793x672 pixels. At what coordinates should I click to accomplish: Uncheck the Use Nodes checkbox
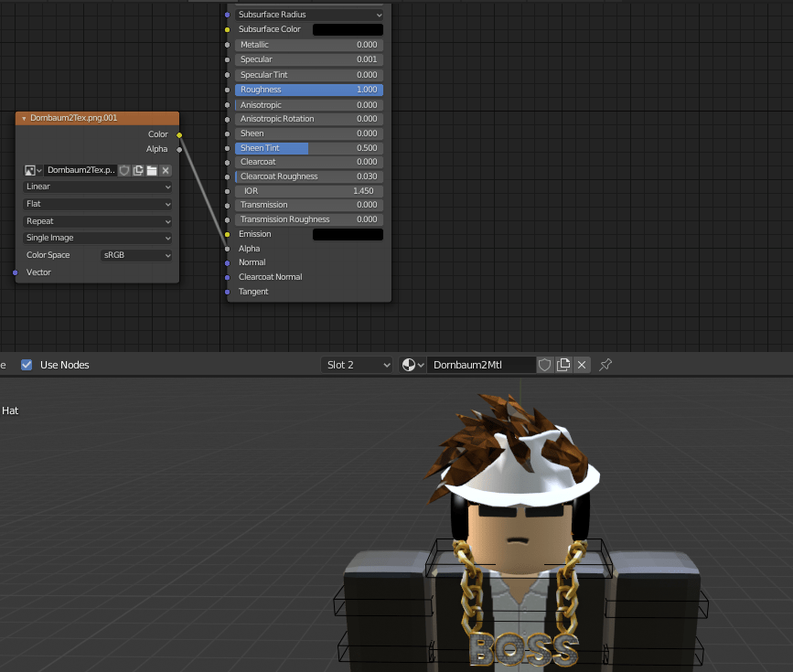coord(27,364)
